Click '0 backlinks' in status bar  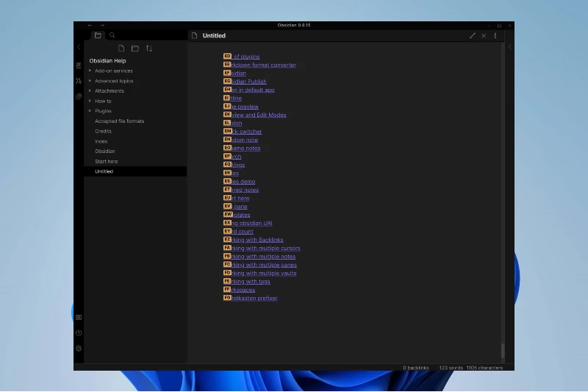416,368
